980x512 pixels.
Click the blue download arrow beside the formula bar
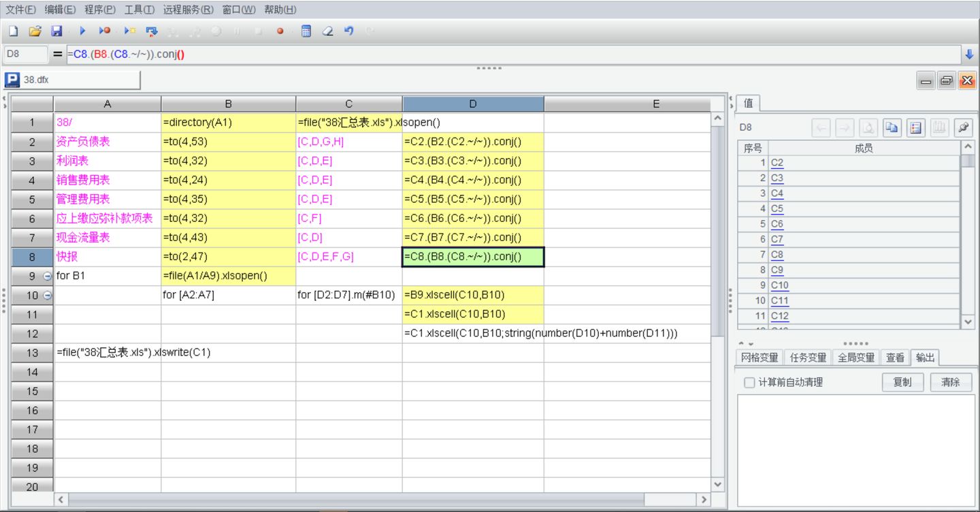tap(969, 54)
